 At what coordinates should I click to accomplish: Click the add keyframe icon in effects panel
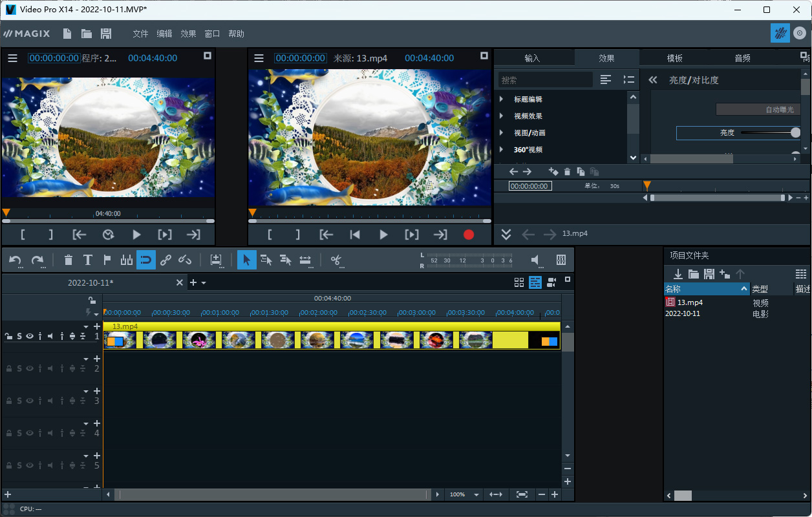click(x=553, y=171)
